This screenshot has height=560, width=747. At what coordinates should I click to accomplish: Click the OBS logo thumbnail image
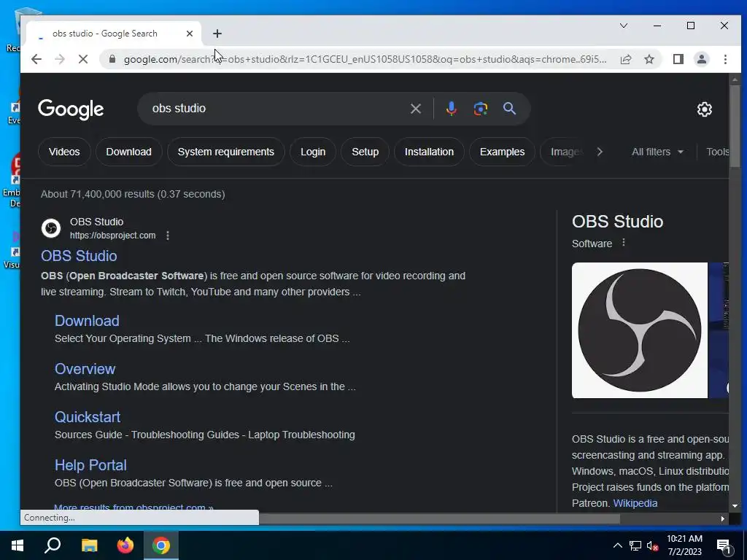pyautogui.click(x=639, y=330)
